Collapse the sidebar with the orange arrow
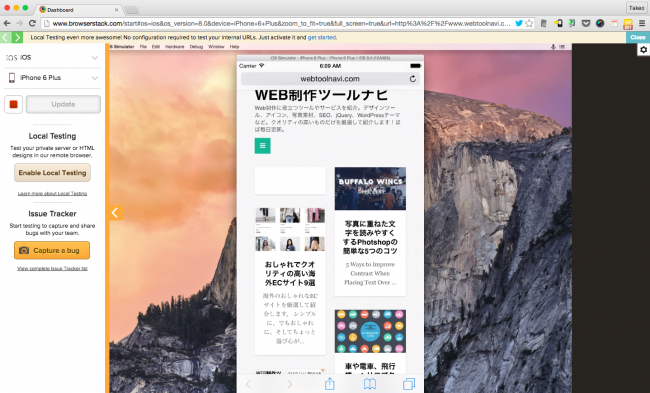The height and width of the screenshot is (393, 650). point(115,213)
